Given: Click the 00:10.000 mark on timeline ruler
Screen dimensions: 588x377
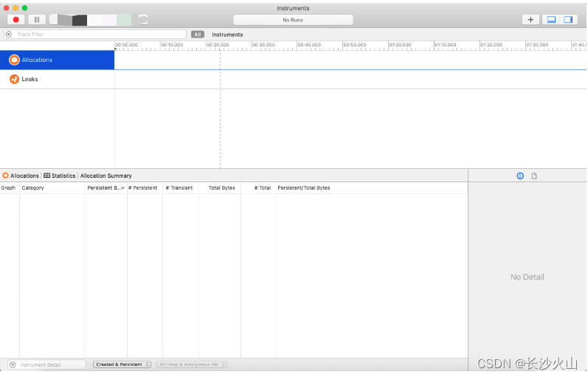Looking at the screenshot, I should point(172,45).
